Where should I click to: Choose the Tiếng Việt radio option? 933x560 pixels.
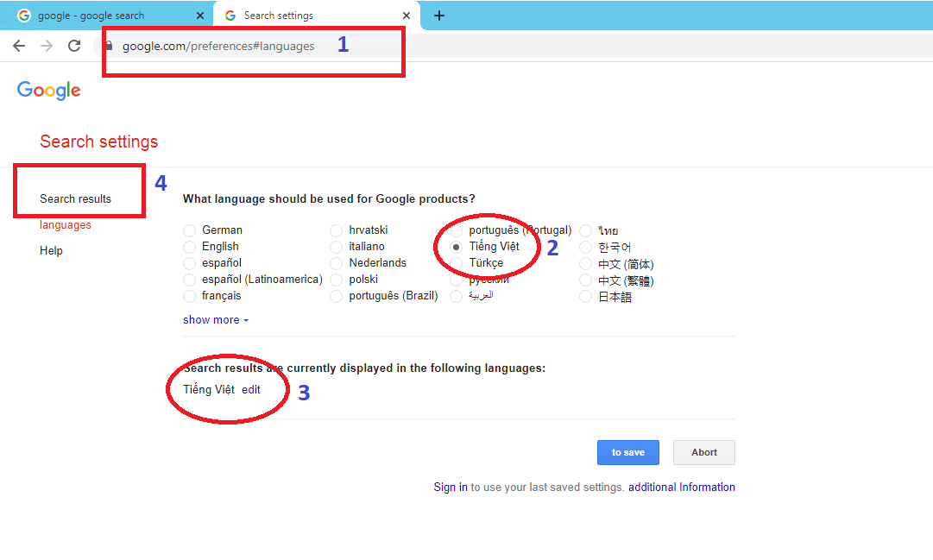pos(457,247)
